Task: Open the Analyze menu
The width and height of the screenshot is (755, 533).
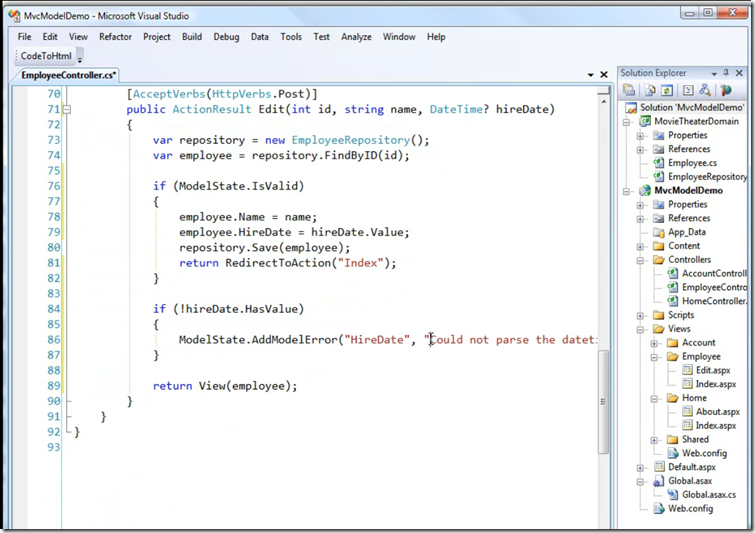Action: 356,37
